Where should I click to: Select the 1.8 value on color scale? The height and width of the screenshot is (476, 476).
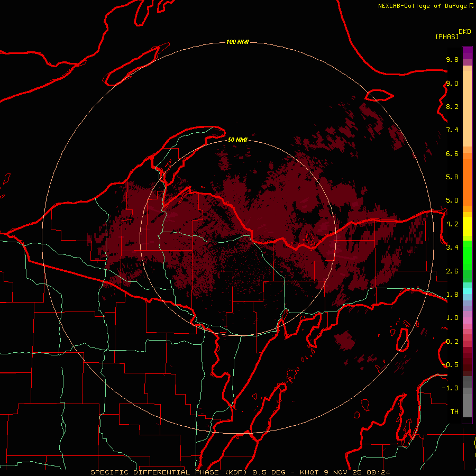tap(452, 295)
